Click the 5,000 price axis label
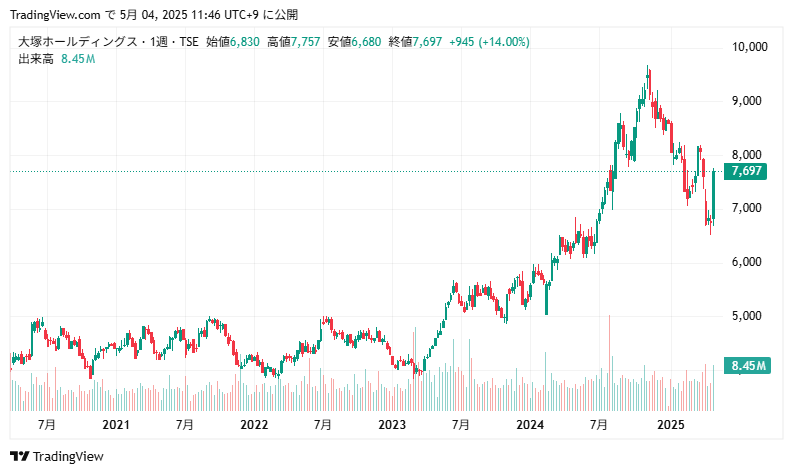The height and width of the screenshot is (474, 793). pyautogui.click(x=747, y=316)
